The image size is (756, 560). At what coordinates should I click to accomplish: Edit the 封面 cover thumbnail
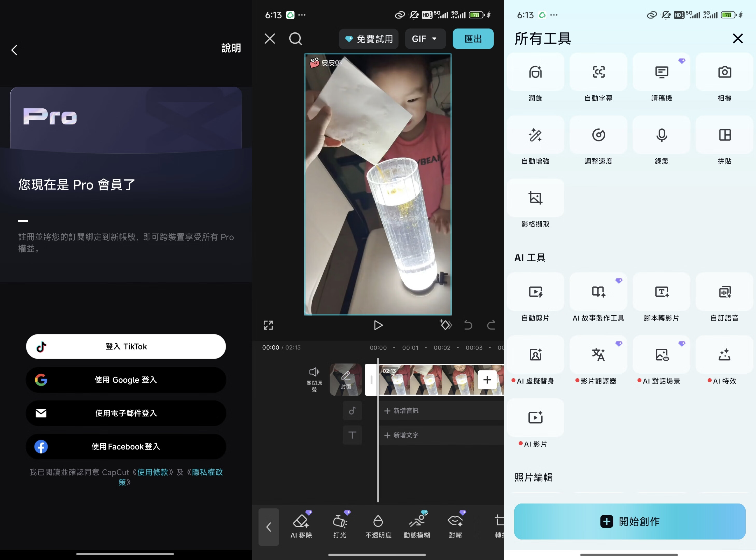coord(345,379)
